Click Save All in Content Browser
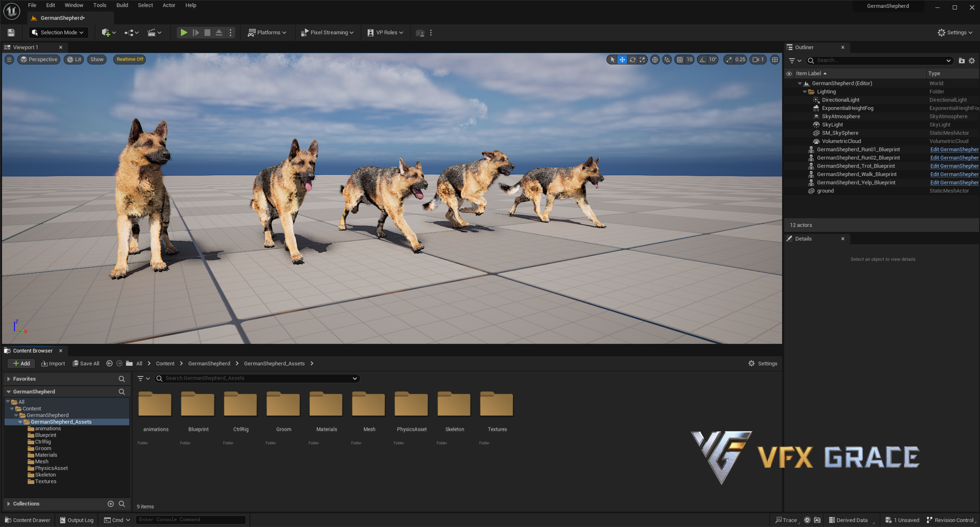The image size is (980, 527). click(x=86, y=364)
